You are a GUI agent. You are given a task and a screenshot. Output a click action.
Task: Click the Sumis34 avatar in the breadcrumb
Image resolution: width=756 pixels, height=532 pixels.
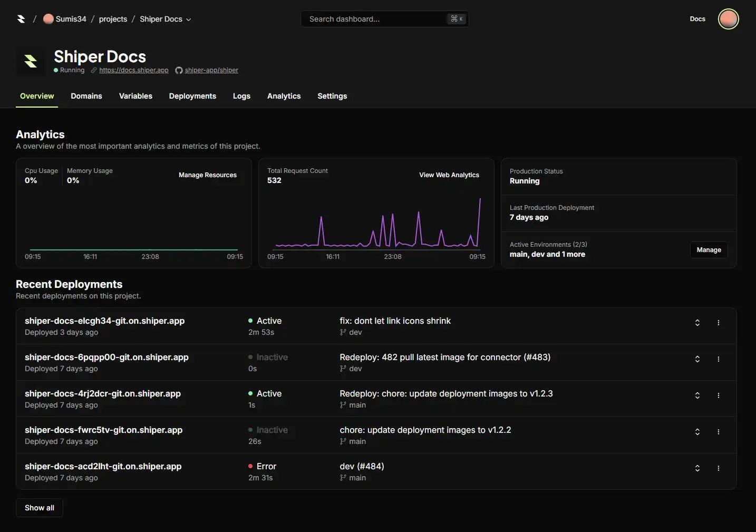(x=49, y=19)
